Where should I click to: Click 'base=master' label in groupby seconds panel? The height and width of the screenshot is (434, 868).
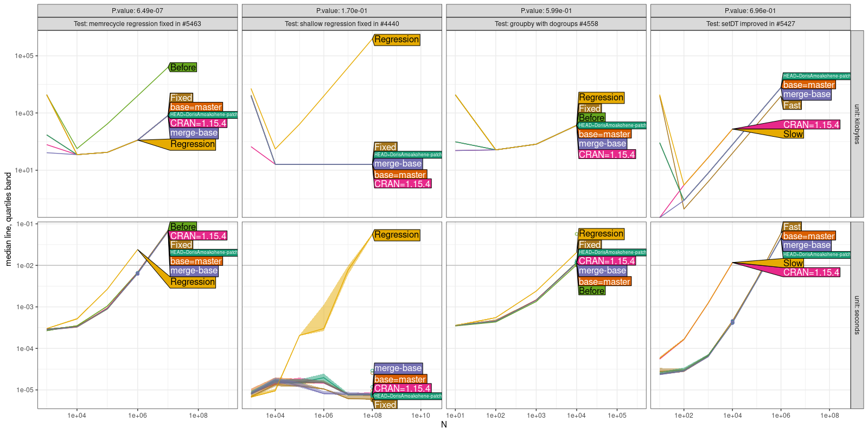(x=604, y=282)
